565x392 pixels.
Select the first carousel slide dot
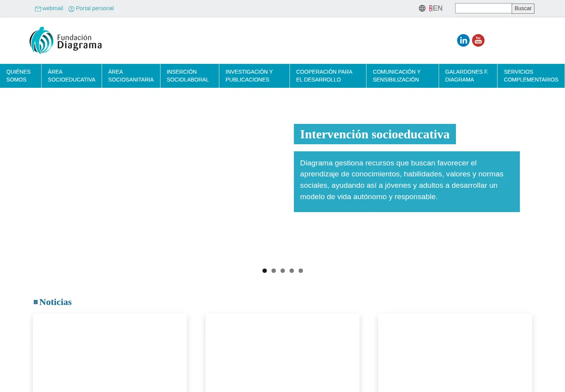coord(264,270)
